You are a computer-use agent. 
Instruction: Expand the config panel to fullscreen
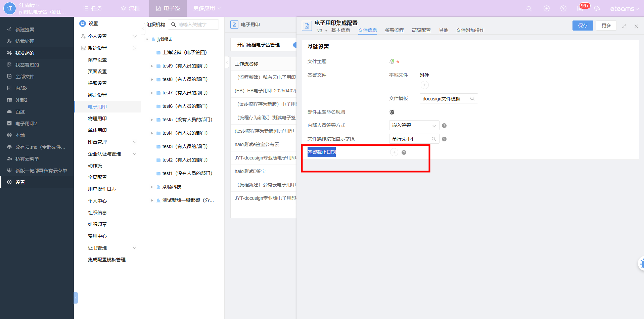(624, 26)
